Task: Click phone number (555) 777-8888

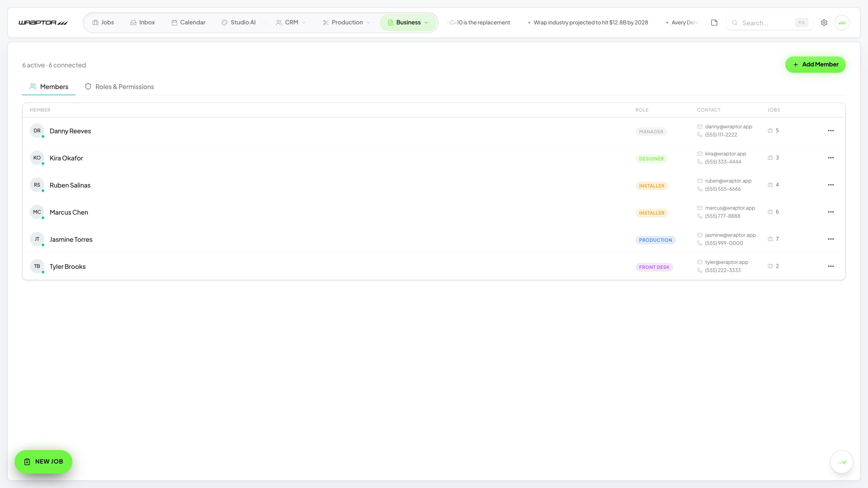Action: pyautogui.click(x=722, y=216)
